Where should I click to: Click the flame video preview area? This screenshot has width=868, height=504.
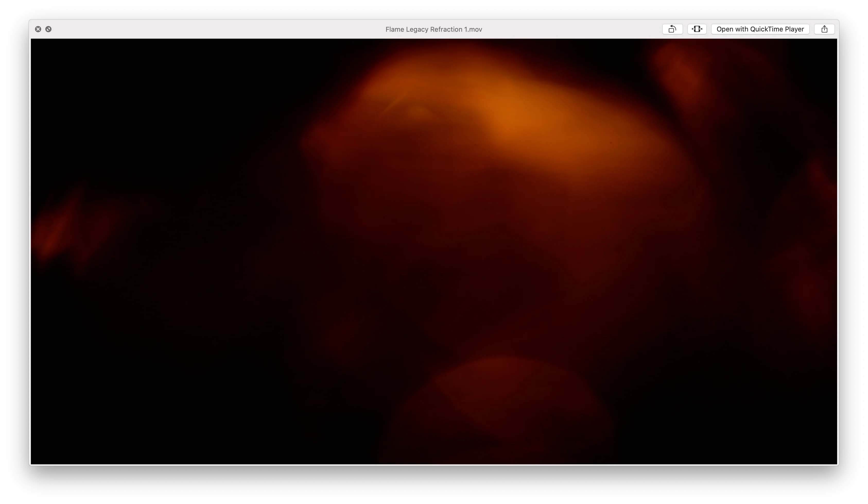[434, 252]
